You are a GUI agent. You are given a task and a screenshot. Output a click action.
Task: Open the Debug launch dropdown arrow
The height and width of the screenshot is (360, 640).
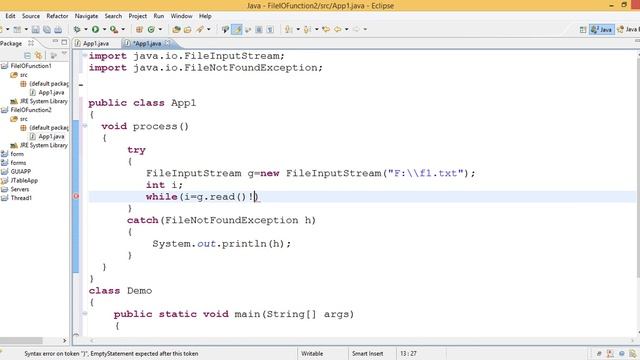86,29
